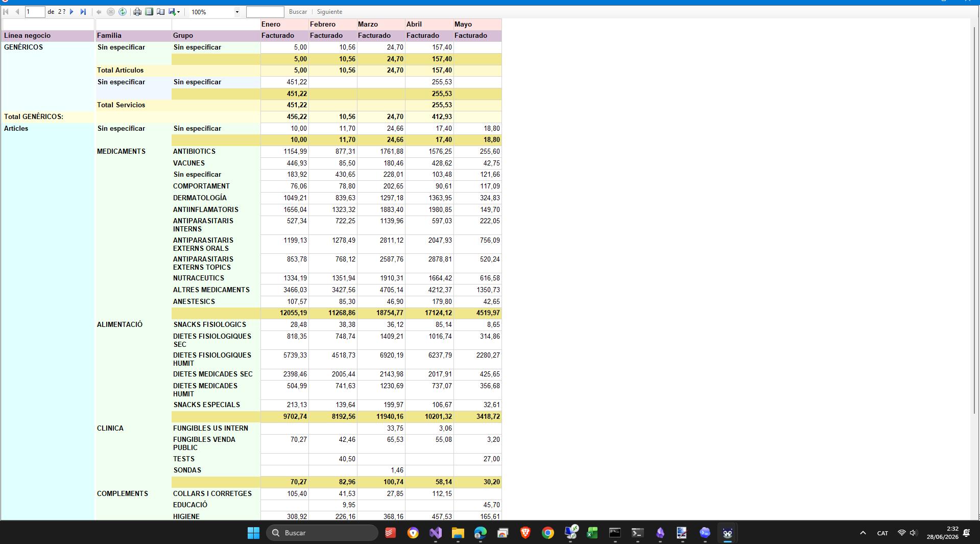
Task: Click the current page number box
Action: tap(35, 12)
